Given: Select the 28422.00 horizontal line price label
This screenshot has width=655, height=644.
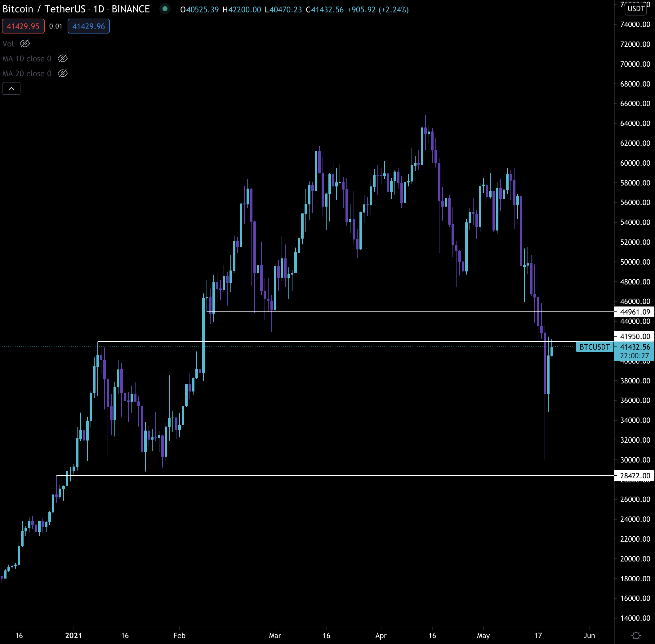Looking at the screenshot, I should click(x=635, y=476).
